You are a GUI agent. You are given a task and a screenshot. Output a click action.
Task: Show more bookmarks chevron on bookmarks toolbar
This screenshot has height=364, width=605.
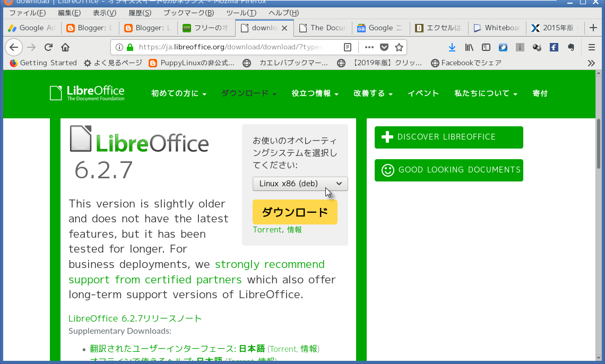point(591,63)
